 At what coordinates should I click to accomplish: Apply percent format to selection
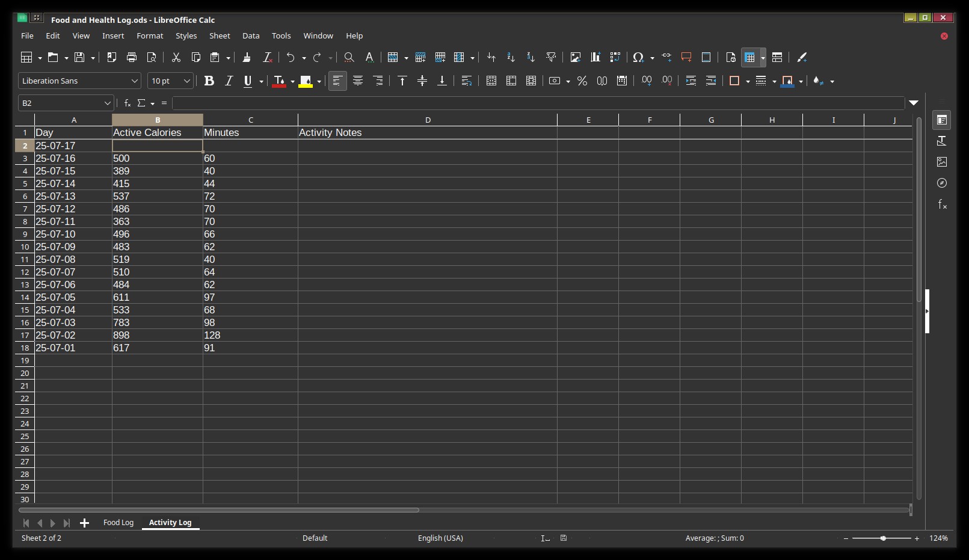coord(582,81)
